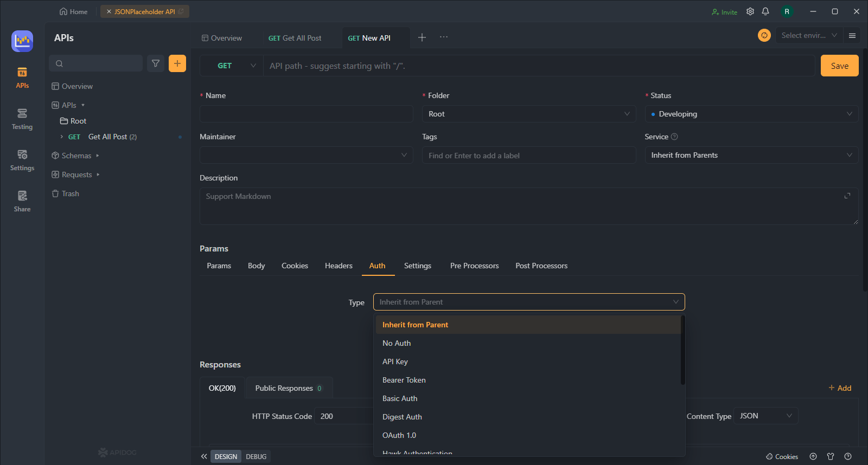Screen dimensions: 868x465
Task: Open the notifications bell icon
Action: tap(765, 11)
